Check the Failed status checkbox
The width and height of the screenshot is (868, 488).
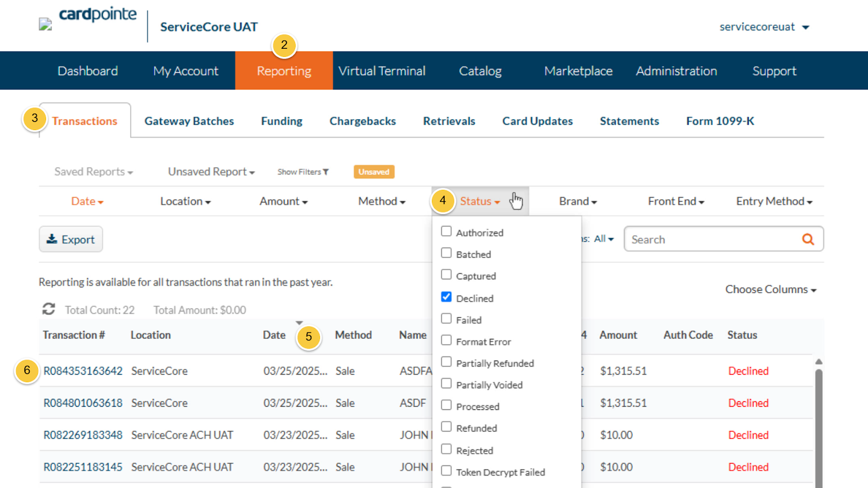pos(446,319)
